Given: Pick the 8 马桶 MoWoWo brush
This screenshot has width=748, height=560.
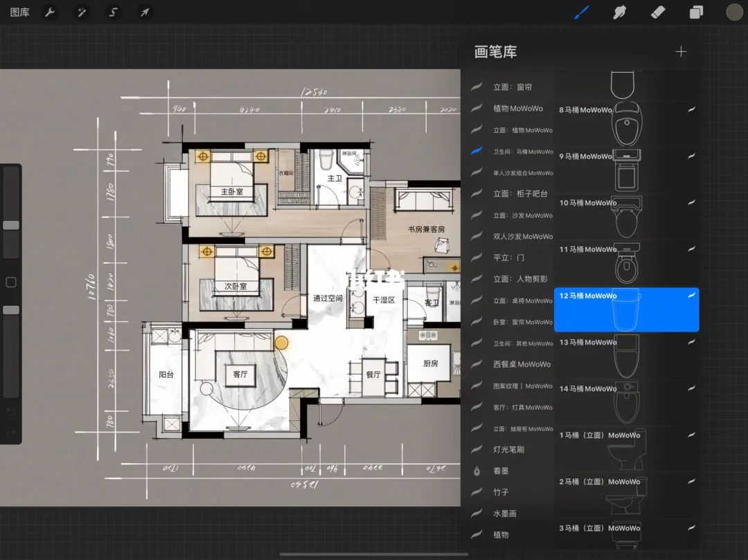Looking at the screenshot, I should (627, 123).
